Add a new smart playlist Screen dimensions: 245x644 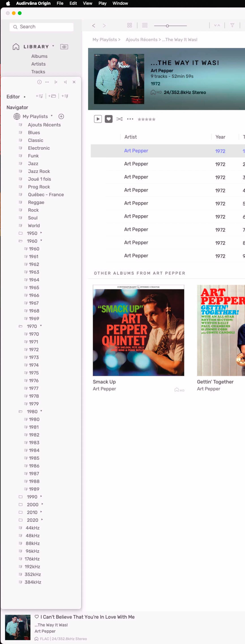pos(65,96)
